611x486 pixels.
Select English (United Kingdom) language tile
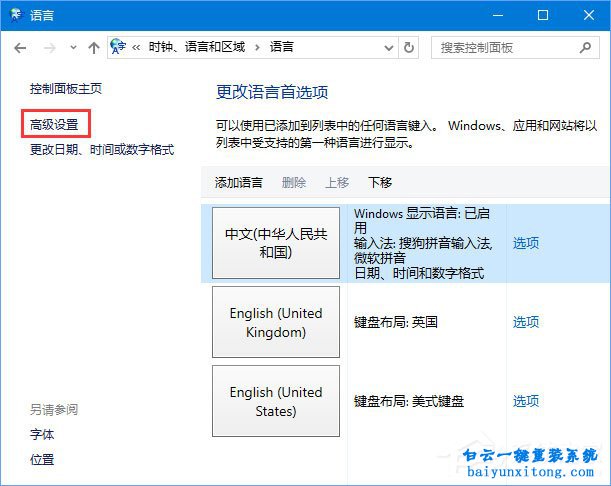pos(276,322)
